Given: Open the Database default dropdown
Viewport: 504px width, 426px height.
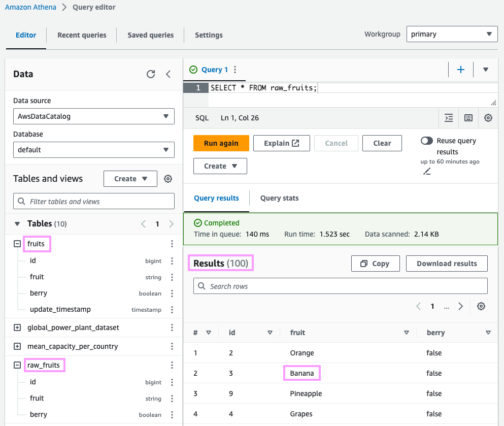Looking at the screenshot, I should coord(94,150).
